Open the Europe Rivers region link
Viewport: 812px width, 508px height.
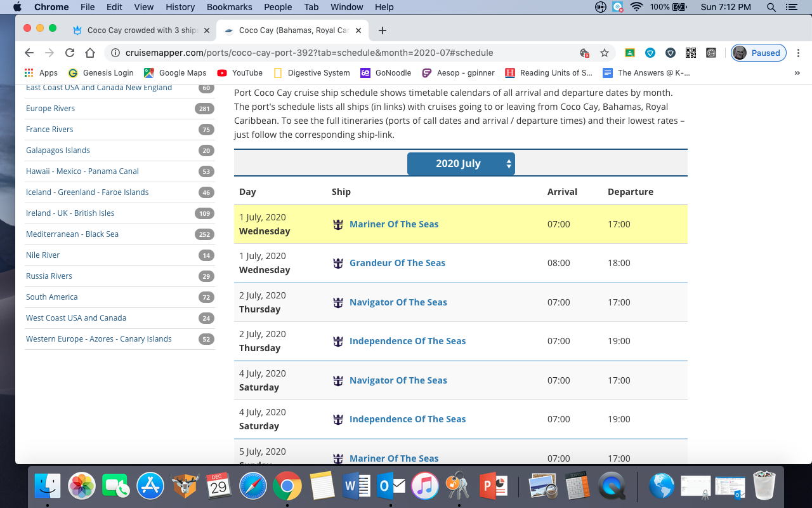[50, 109]
